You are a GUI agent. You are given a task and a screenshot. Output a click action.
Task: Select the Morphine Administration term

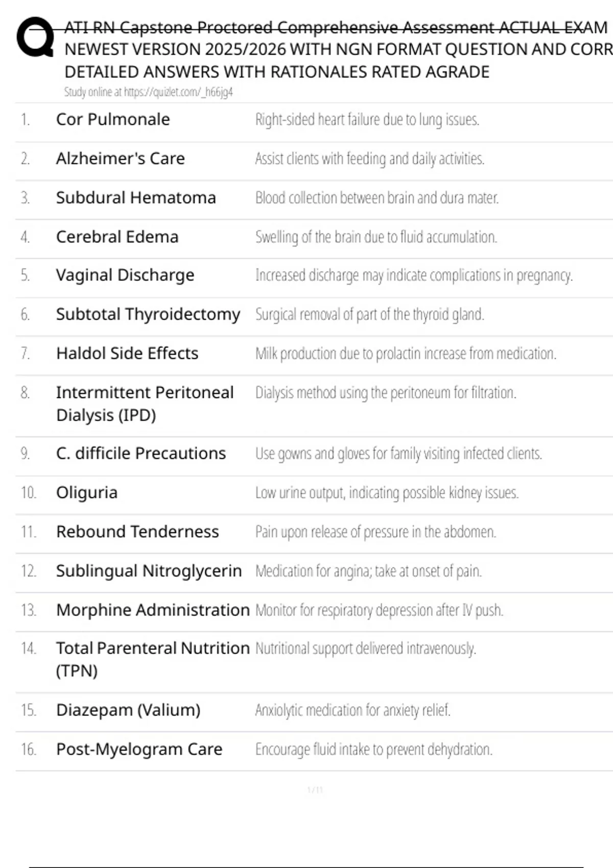(x=153, y=610)
